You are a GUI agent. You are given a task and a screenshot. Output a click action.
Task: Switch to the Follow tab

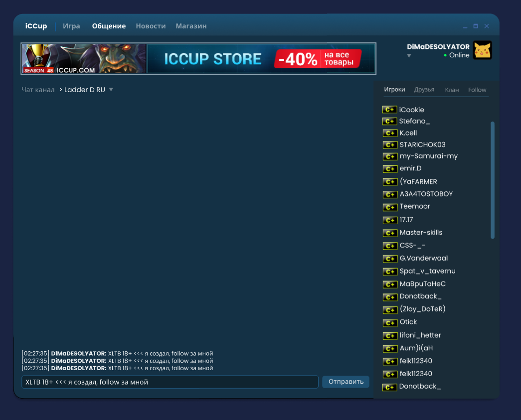(x=477, y=90)
